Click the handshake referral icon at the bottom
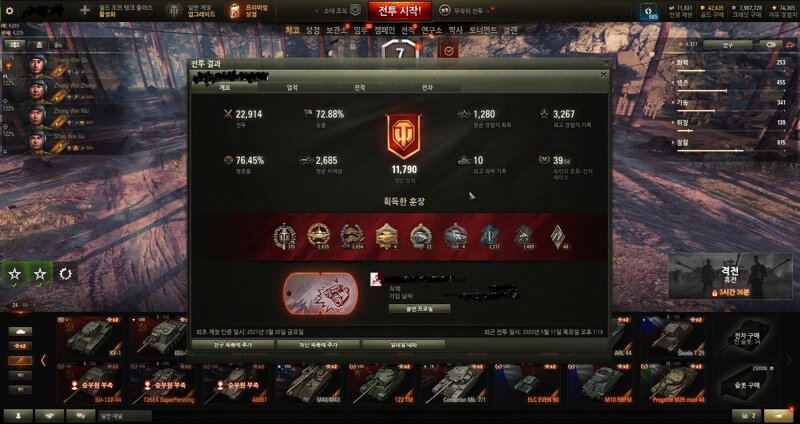 (x=49, y=416)
